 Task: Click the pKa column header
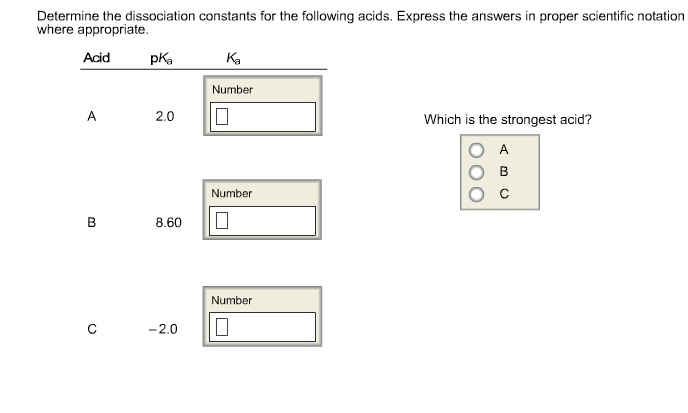(160, 57)
